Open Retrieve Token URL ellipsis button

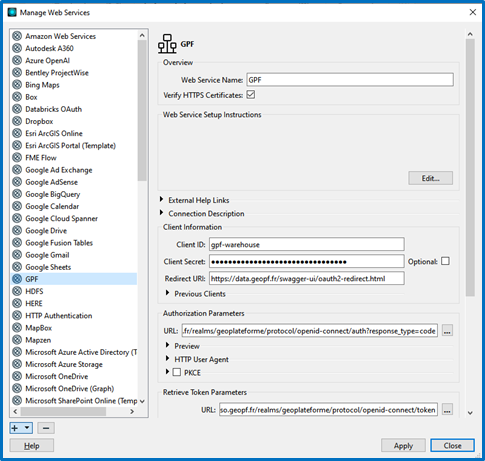(x=447, y=409)
